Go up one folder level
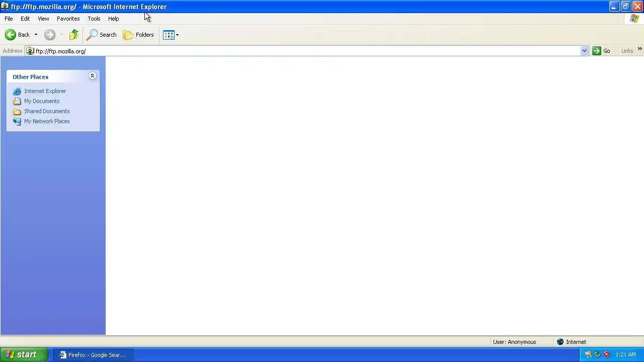This screenshot has height=362, width=644. [x=74, y=35]
